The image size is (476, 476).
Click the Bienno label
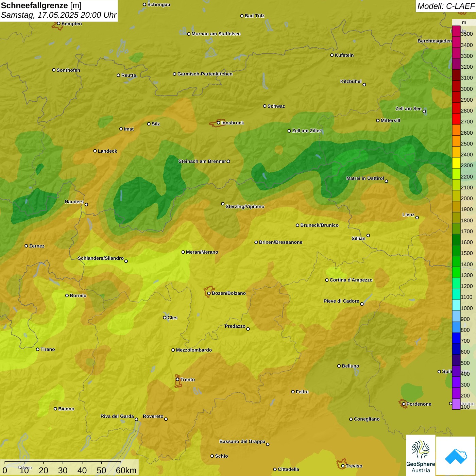66,409
